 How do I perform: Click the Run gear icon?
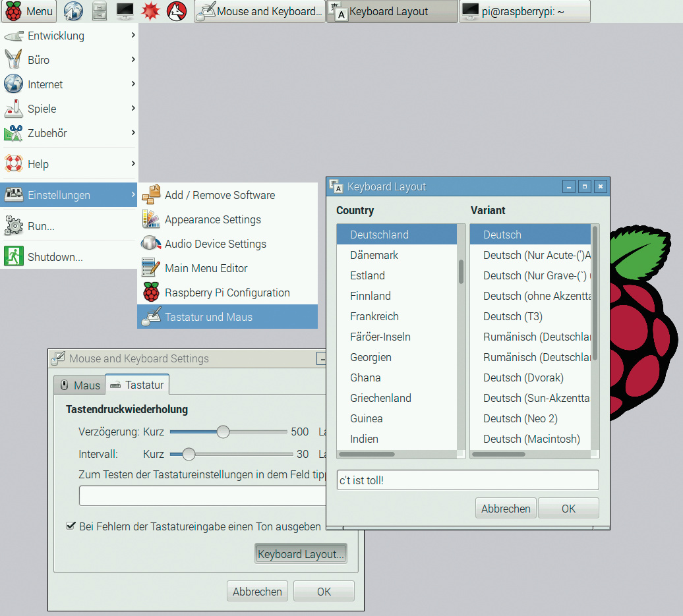click(x=13, y=226)
